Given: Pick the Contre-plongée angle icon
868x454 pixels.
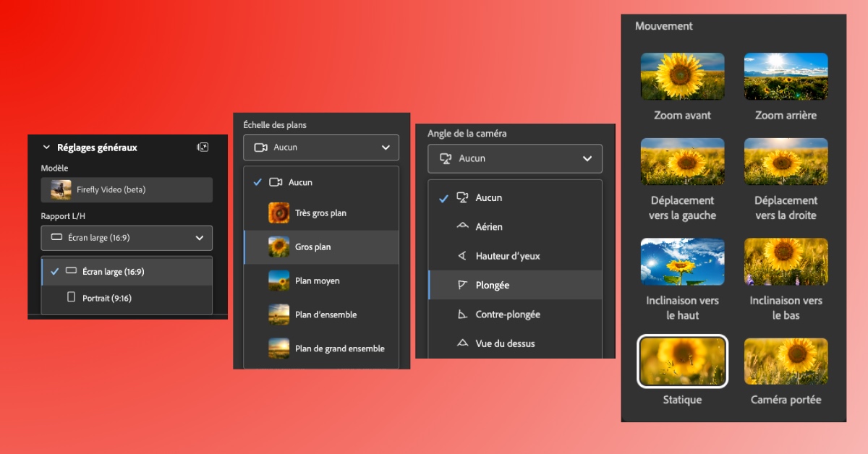Looking at the screenshot, I should click(x=462, y=314).
